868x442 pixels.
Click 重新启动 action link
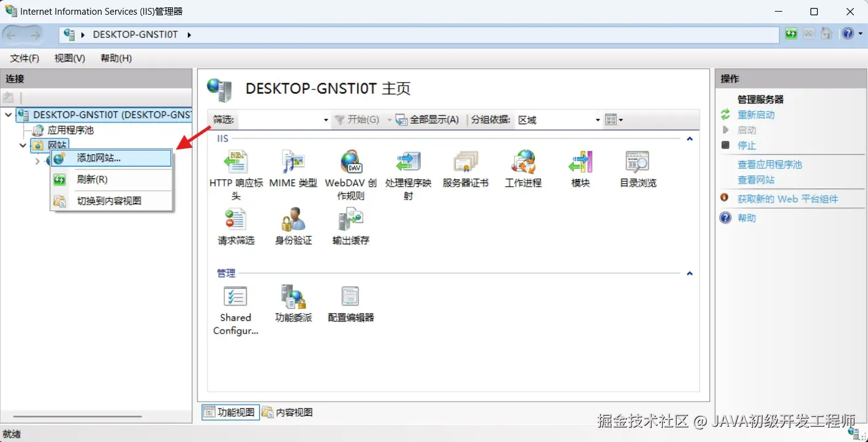[x=756, y=115]
